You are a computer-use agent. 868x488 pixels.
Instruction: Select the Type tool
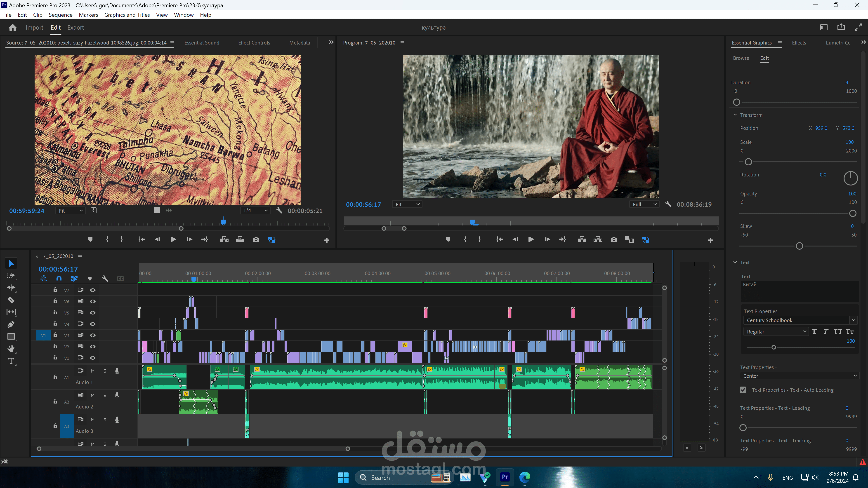(11, 361)
